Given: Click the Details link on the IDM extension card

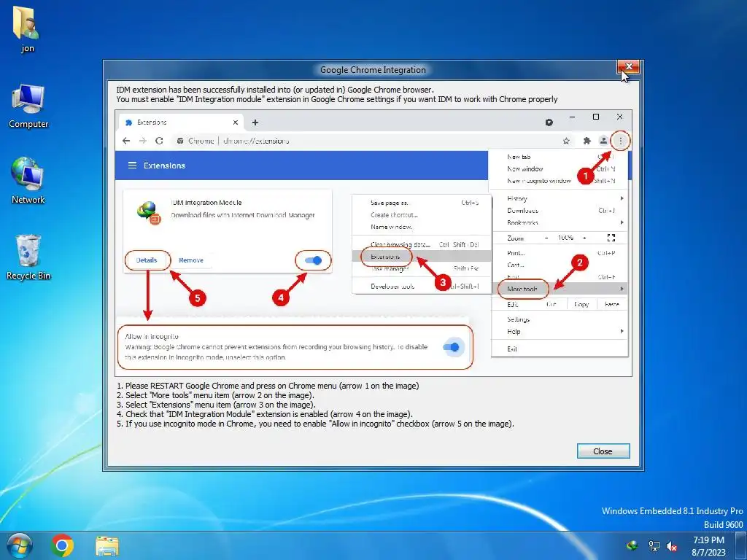Looking at the screenshot, I should point(146,260).
